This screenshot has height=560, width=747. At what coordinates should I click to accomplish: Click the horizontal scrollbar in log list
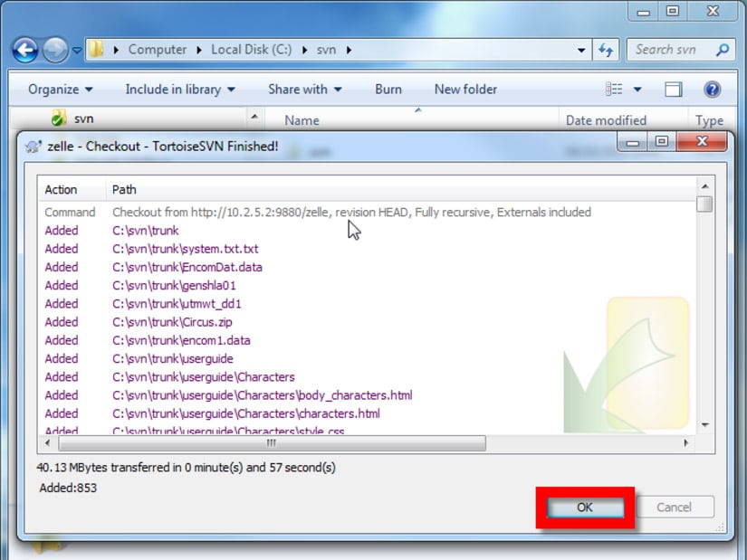click(x=272, y=443)
